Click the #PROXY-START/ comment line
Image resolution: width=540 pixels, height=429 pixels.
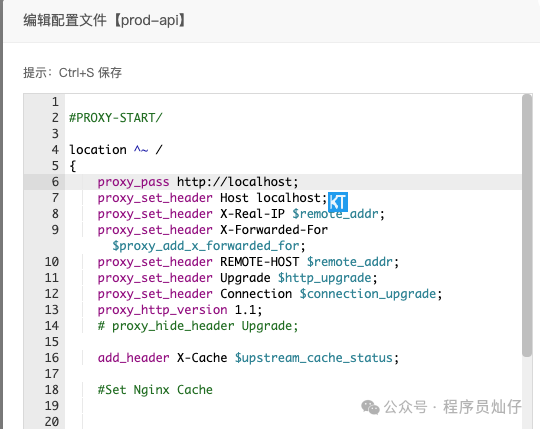point(115,118)
